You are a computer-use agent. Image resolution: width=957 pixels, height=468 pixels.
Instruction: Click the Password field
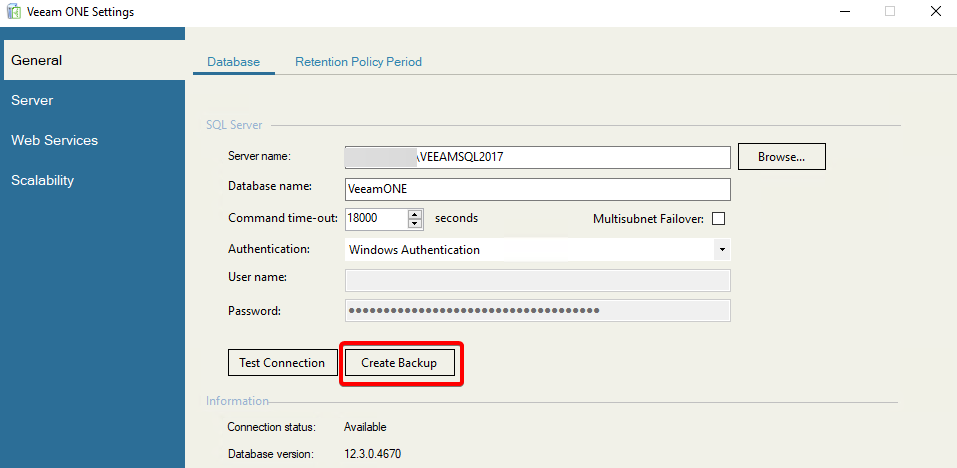coord(537,310)
